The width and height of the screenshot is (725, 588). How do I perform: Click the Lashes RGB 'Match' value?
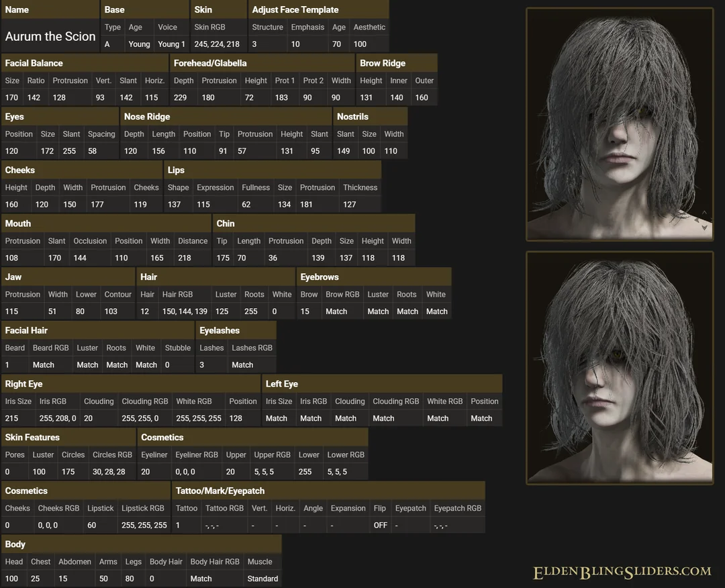(x=242, y=364)
